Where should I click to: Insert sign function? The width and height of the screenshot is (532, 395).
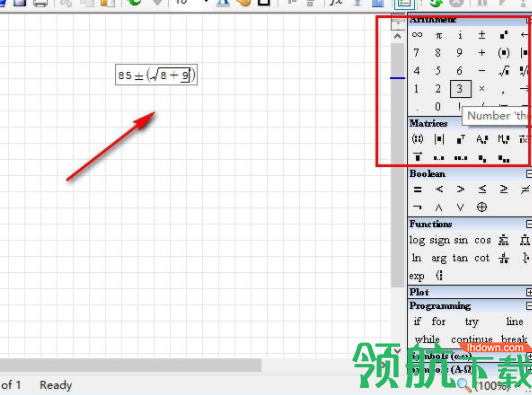tap(439, 240)
